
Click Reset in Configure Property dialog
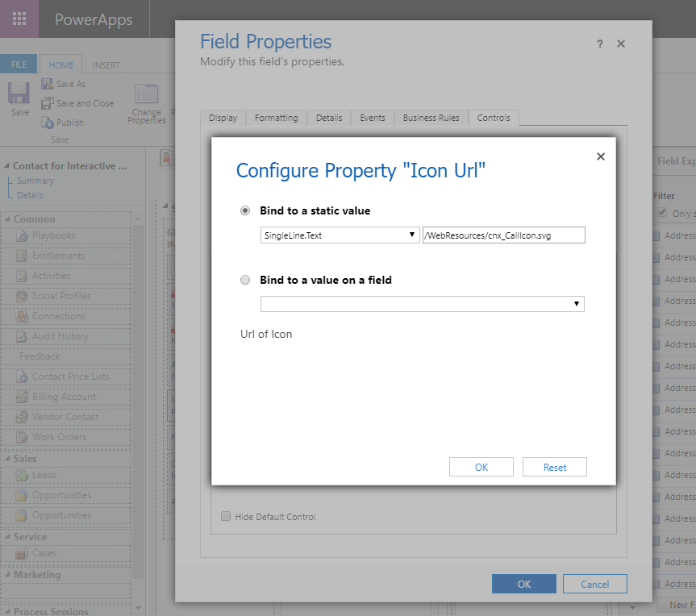pos(555,467)
